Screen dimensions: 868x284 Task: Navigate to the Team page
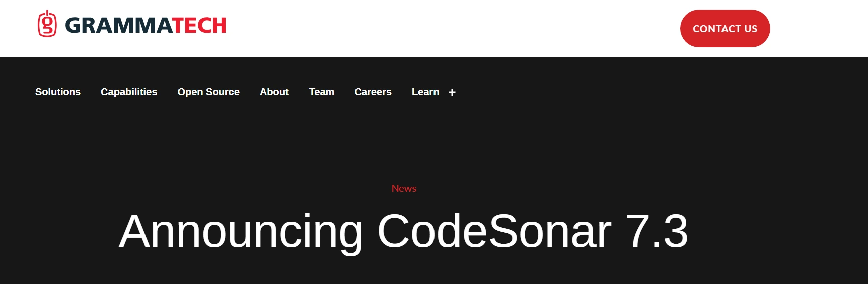tap(321, 92)
